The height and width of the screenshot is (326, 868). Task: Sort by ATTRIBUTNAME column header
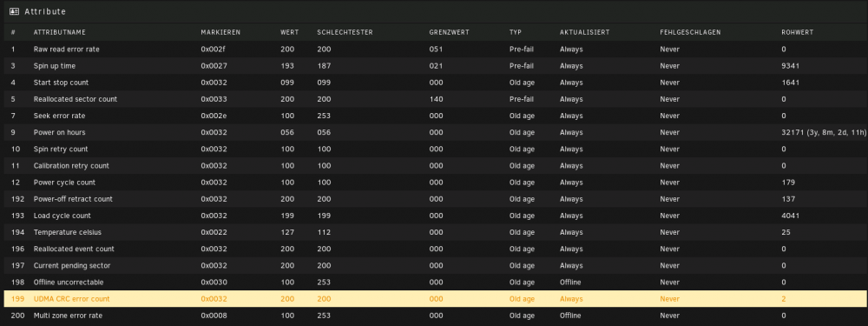[59, 33]
